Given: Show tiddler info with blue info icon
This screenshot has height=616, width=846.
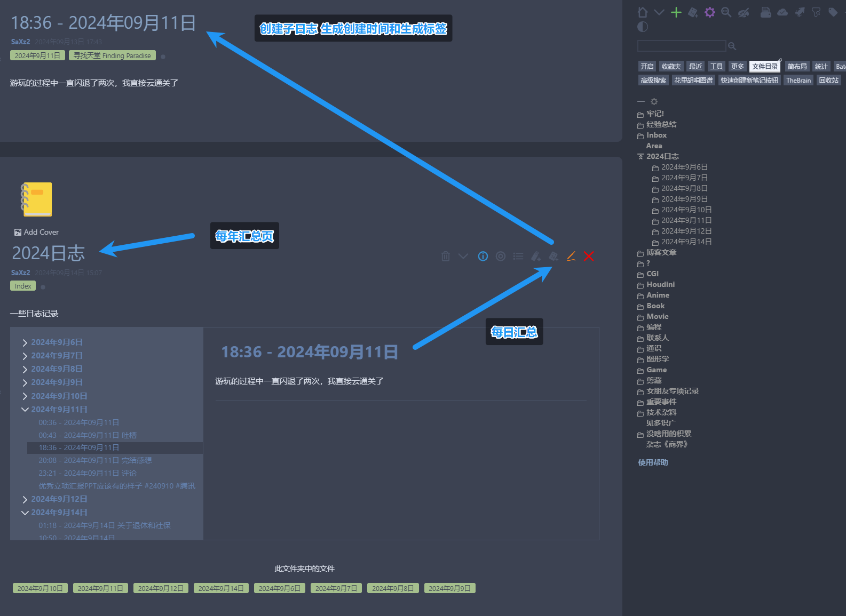Looking at the screenshot, I should click(x=483, y=257).
